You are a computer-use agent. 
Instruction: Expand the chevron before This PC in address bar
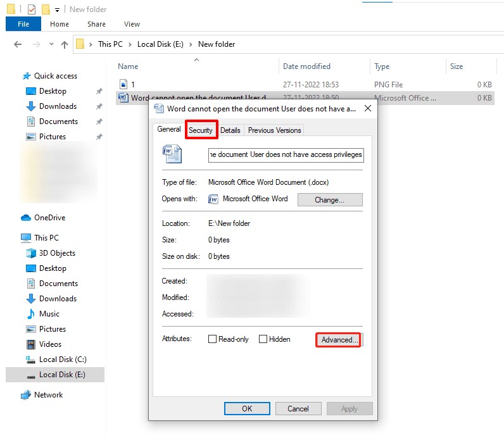(91, 44)
